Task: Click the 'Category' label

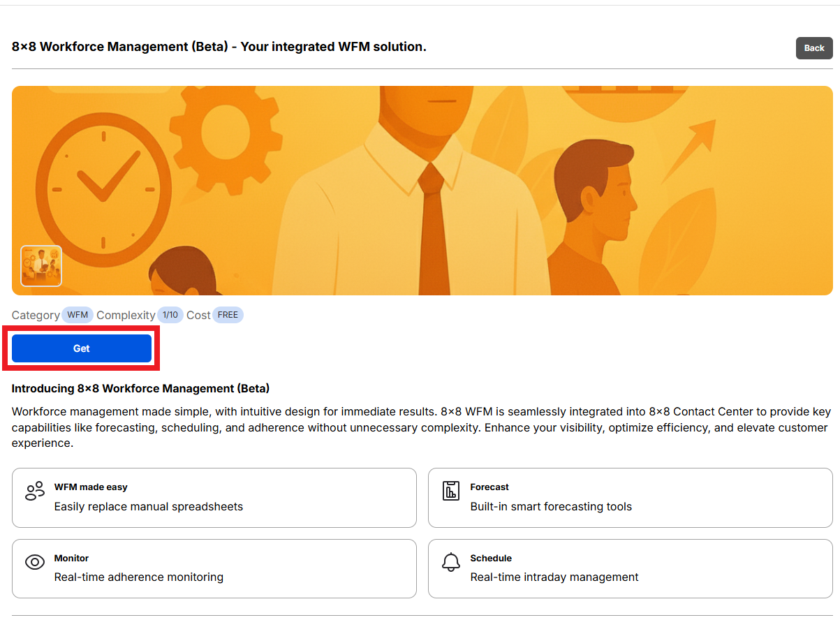Action: (x=36, y=316)
